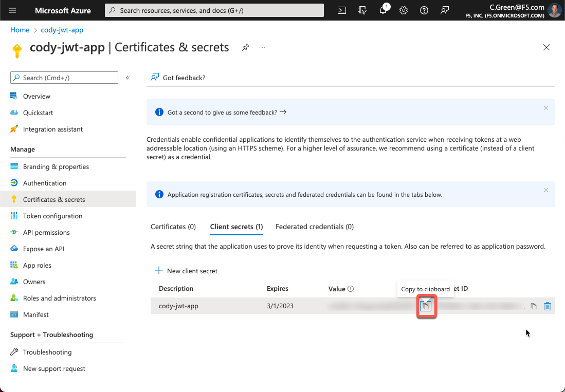Open the Settings gear in header
565x392 pixels.
point(404,10)
